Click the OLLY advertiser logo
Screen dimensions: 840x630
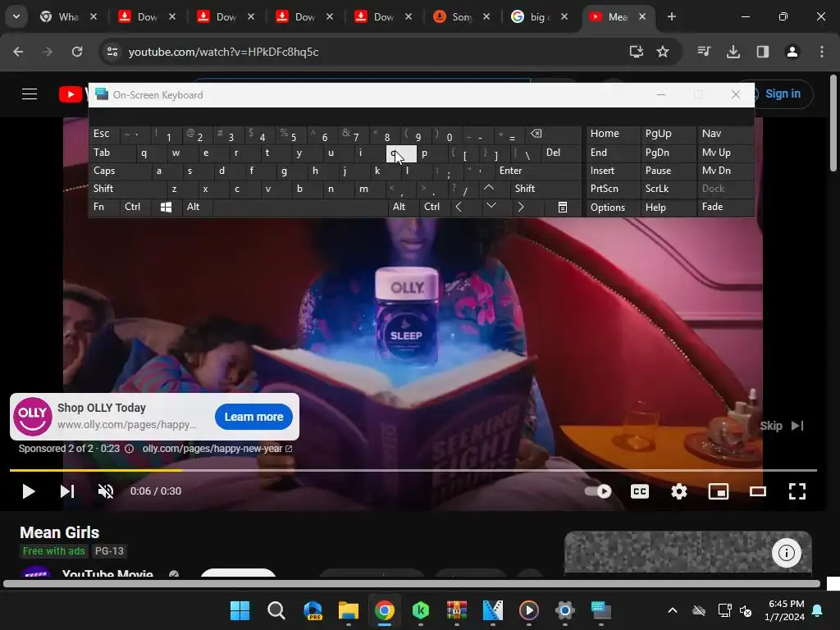[x=32, y=416]
